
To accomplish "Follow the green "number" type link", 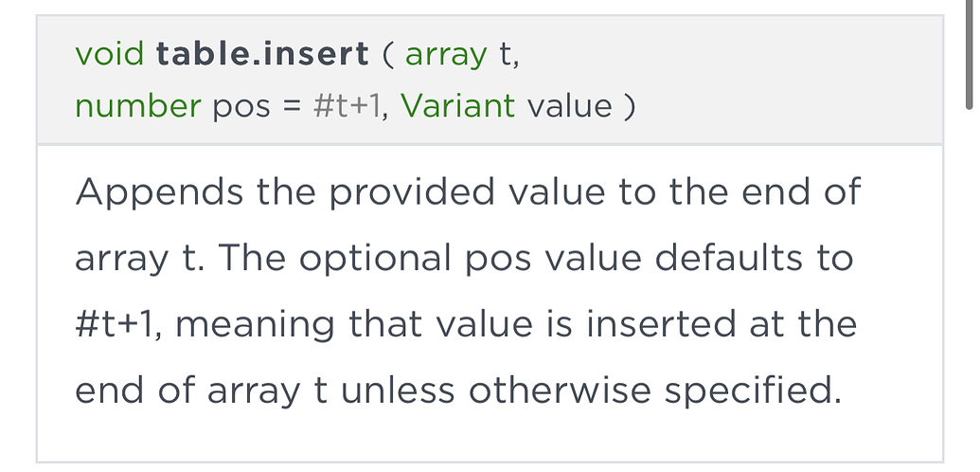I will (138, 106).
